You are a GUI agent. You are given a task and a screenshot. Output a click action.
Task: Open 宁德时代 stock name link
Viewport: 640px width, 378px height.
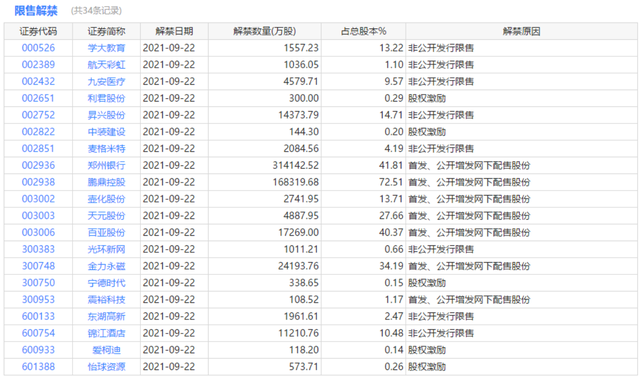pos(107,282)
